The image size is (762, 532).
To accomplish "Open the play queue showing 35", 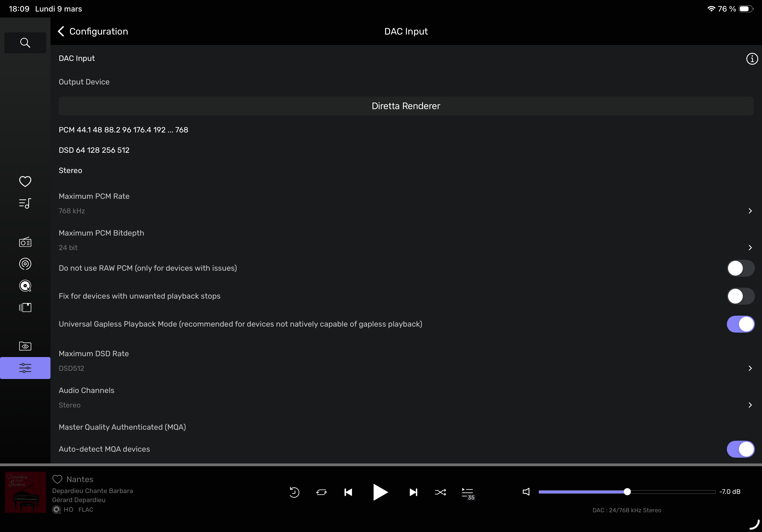I will (x=467, y=493).
